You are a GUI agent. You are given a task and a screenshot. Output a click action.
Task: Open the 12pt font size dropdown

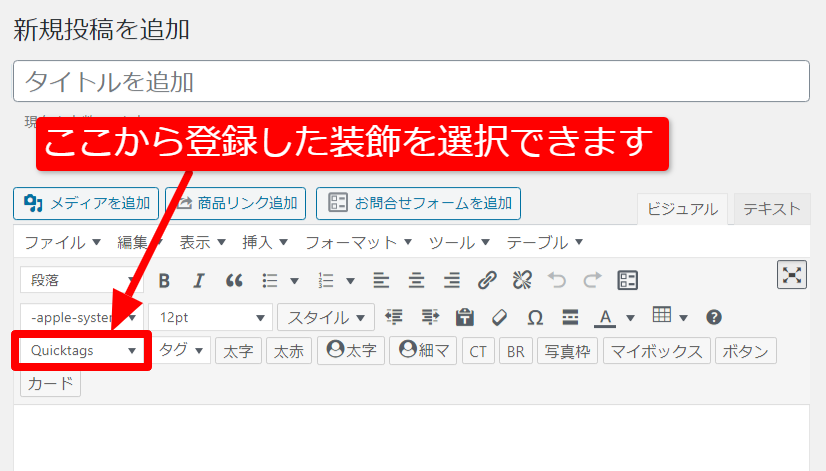point(211,317)
